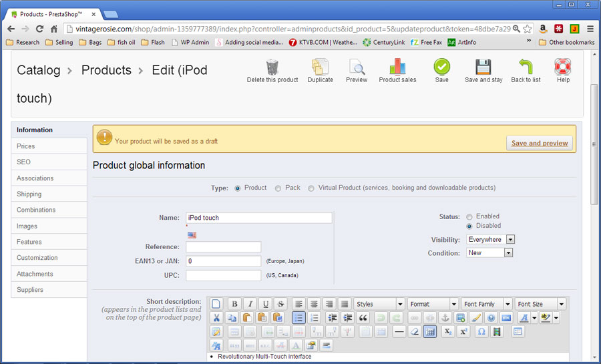Expand the text color picker arrow
Image resolution: width=601 pixels, height=364 pixels.
(x=534, y=318)
